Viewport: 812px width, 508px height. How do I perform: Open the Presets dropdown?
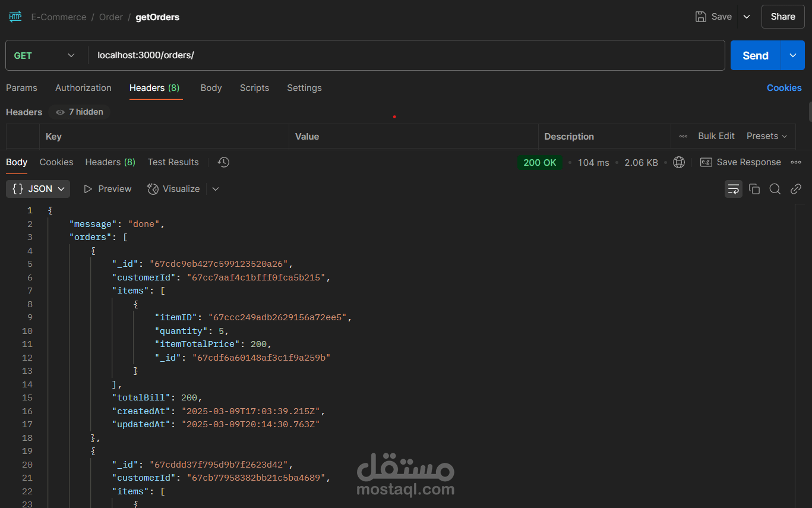[767, 136]
